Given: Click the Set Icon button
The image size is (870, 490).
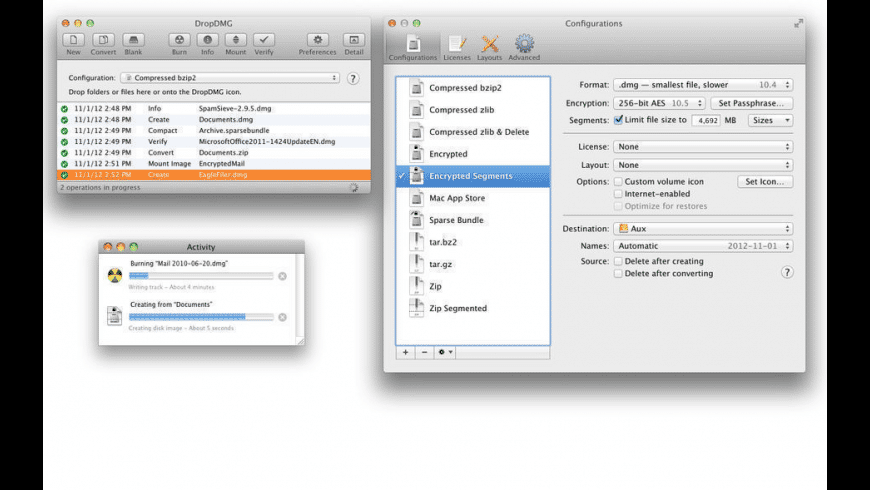Looking at the screenshot, I should [765, 181].
